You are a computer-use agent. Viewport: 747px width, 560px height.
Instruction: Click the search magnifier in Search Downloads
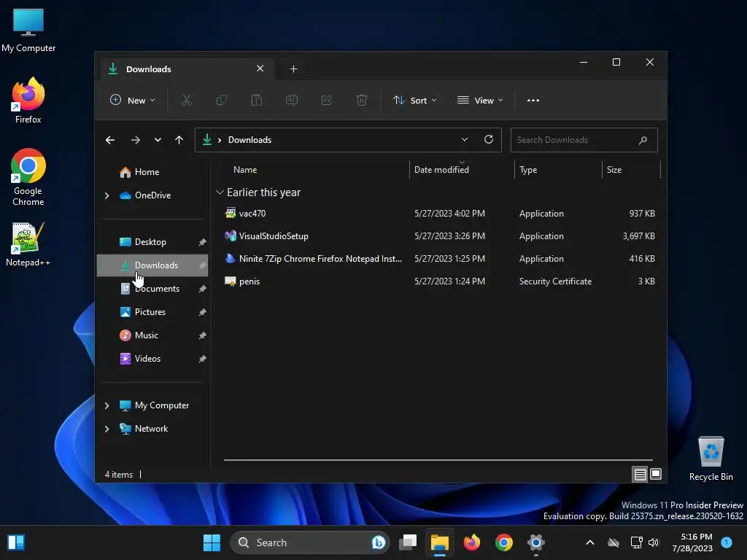tap(643, 140)
